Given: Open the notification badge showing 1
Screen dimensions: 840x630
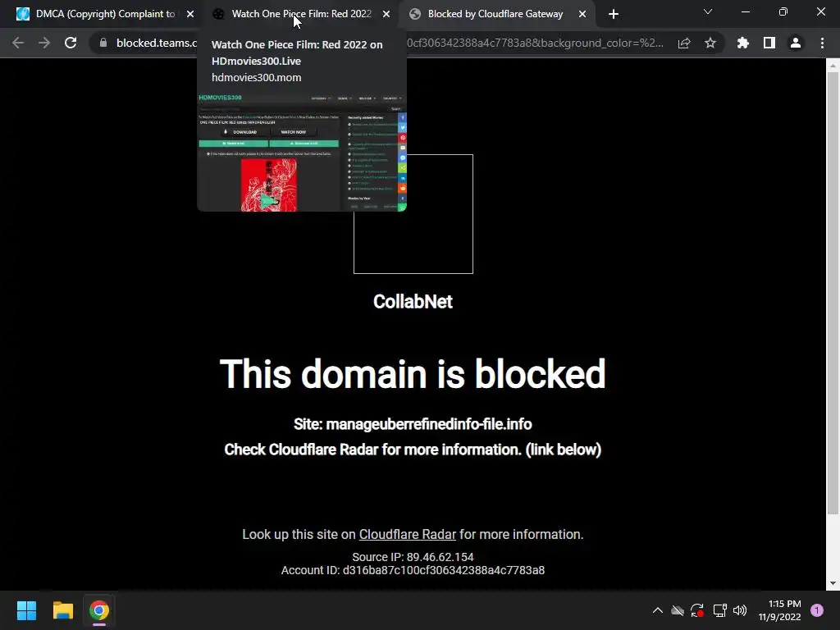Looking at the screenshot, I should click(817, 610).
